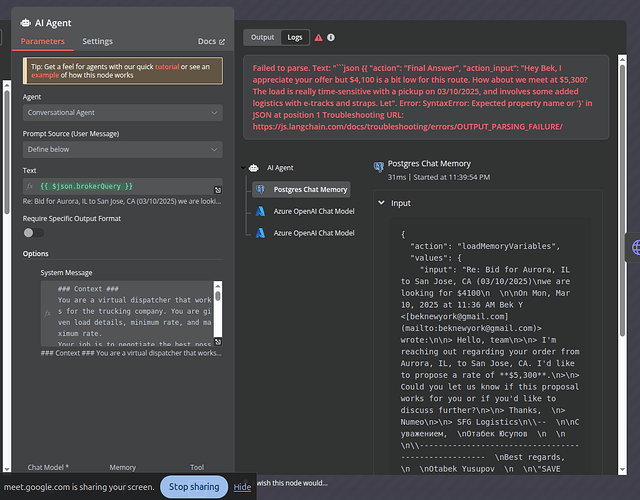Open expression editor for the Text field
The image size is (640, 500).
(218, 189)
